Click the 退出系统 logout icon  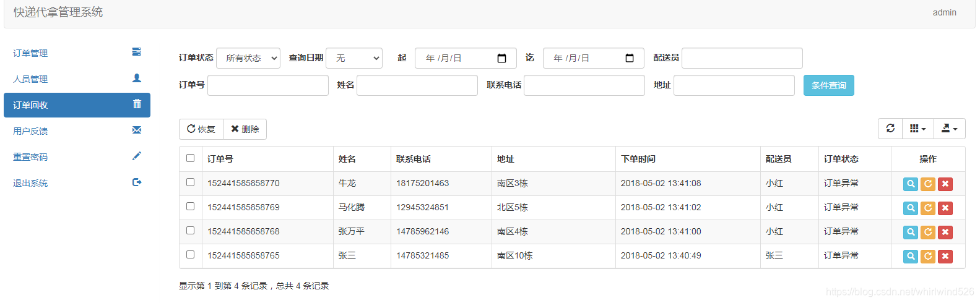click(x=137, y=182)
